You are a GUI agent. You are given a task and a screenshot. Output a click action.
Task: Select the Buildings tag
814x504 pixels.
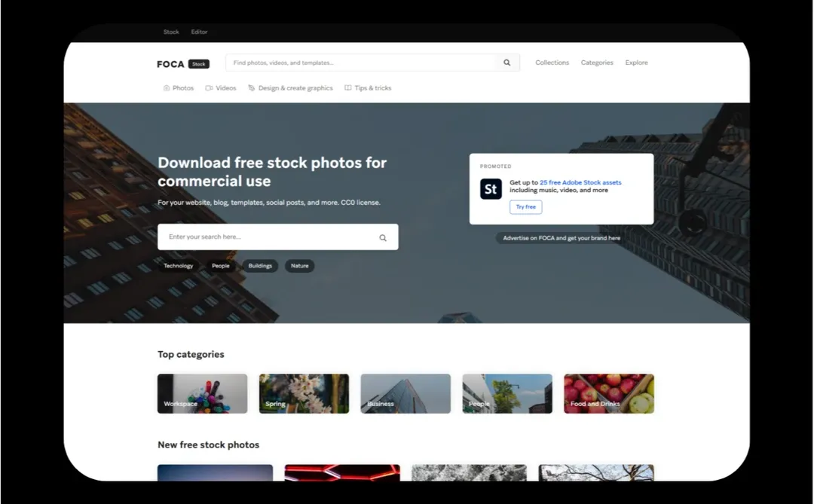(260, 266)
